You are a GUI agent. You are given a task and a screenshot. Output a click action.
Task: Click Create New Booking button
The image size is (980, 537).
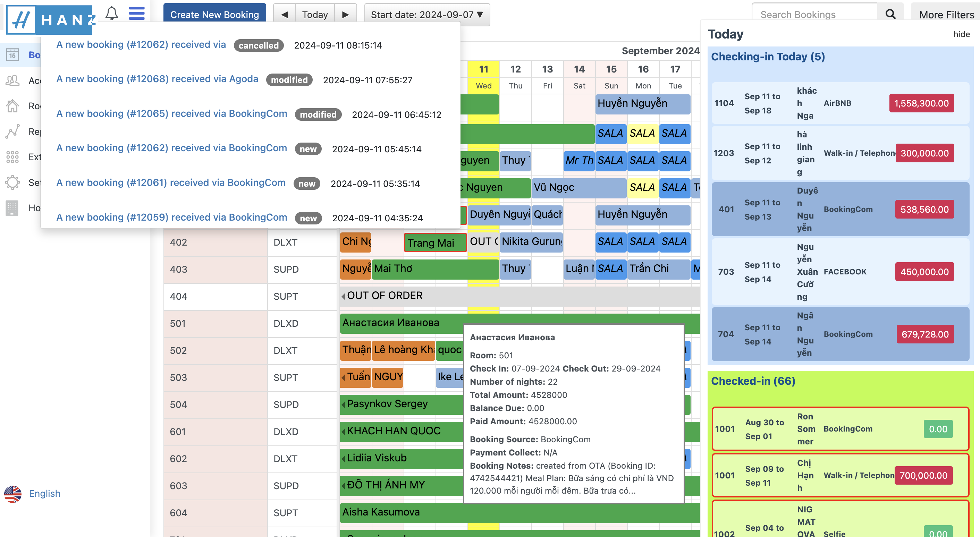(x=214, y=15)
